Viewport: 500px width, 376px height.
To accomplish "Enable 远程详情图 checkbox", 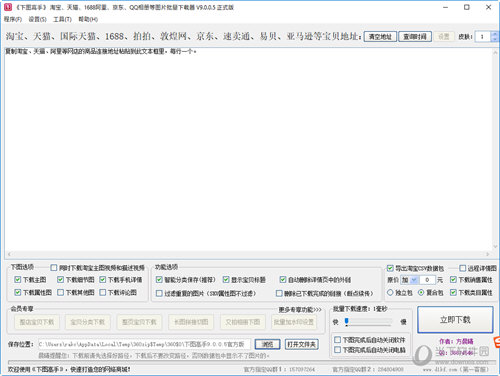I will tap(463, 268).
